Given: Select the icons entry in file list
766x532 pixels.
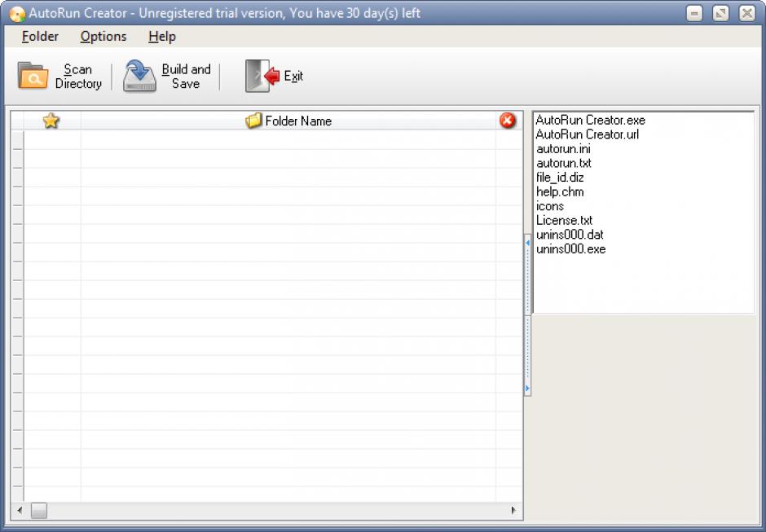Looking at the screenshot, I should (x=550, y=206).
